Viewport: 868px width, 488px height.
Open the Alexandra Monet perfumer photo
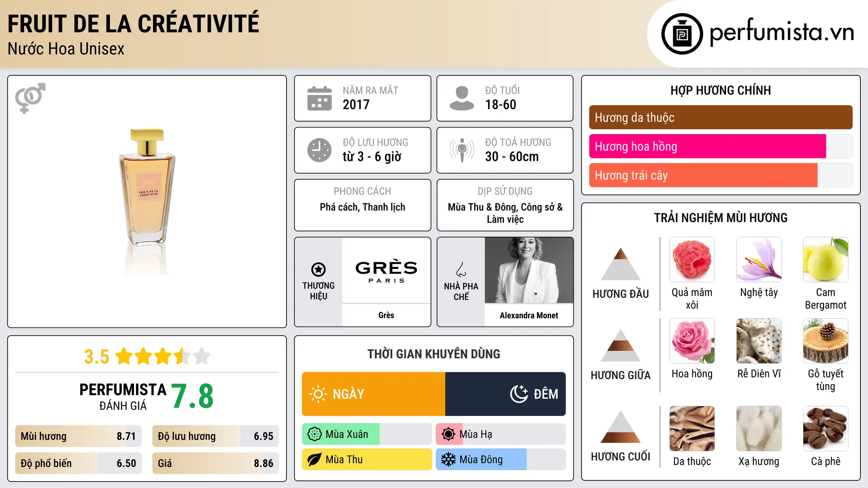click(529, 270)
